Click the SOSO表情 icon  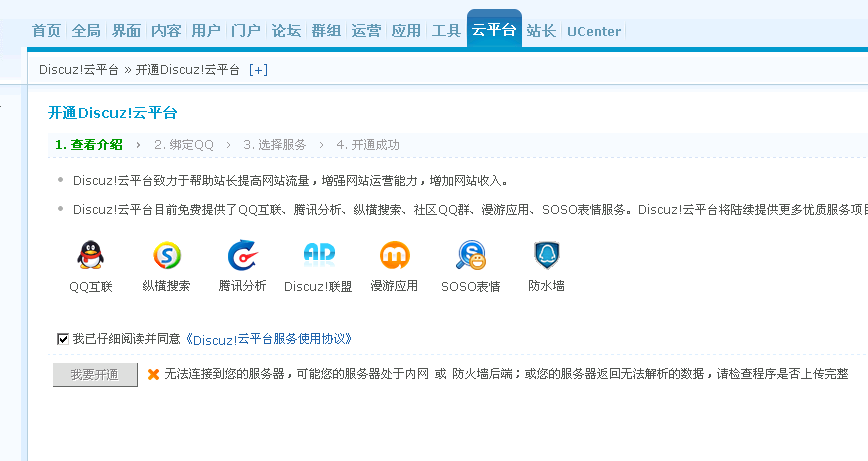(471, 255)
